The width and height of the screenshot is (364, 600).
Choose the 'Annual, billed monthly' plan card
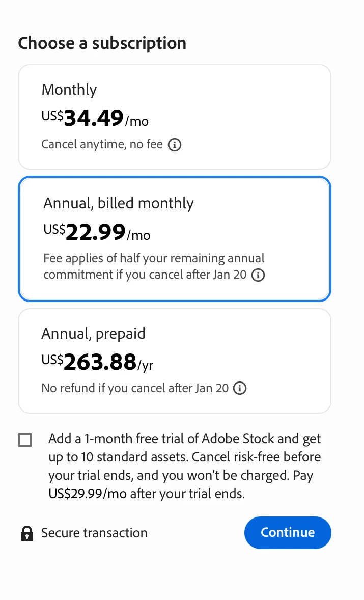[174, 239]
